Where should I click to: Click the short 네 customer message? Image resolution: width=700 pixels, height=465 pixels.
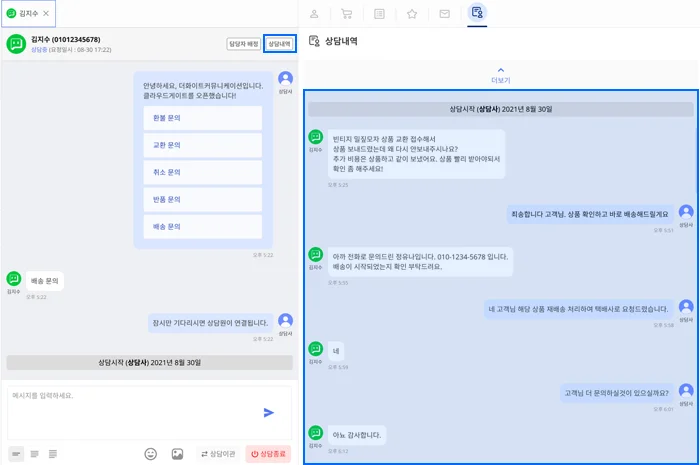click(336, 351)
